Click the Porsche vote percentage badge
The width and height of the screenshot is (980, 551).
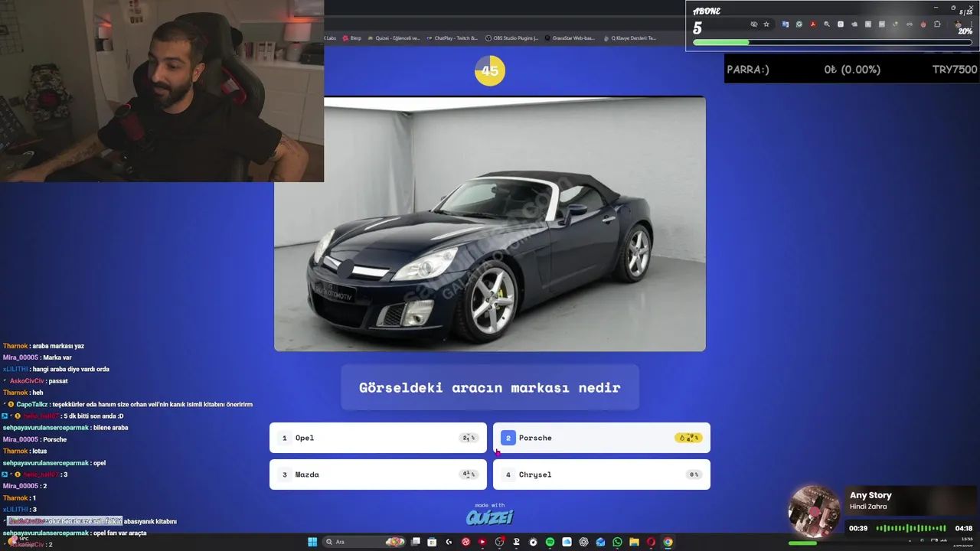(688, 438)
